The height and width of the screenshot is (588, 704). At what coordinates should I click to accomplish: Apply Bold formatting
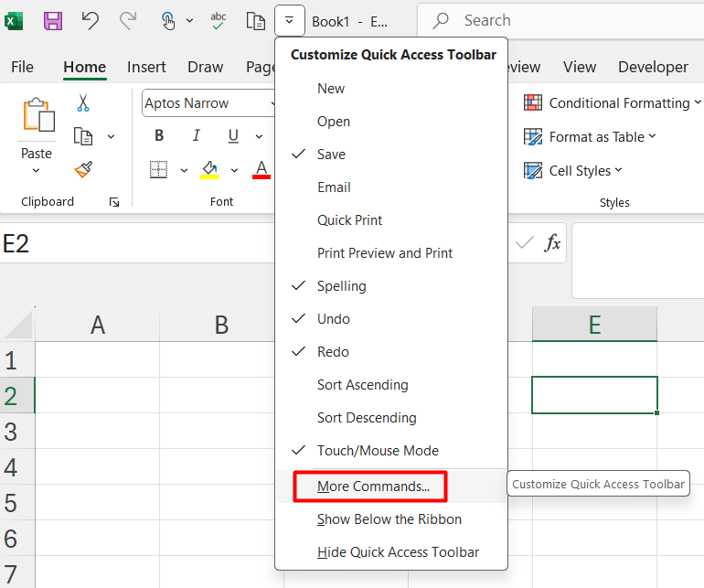(159, 136)
